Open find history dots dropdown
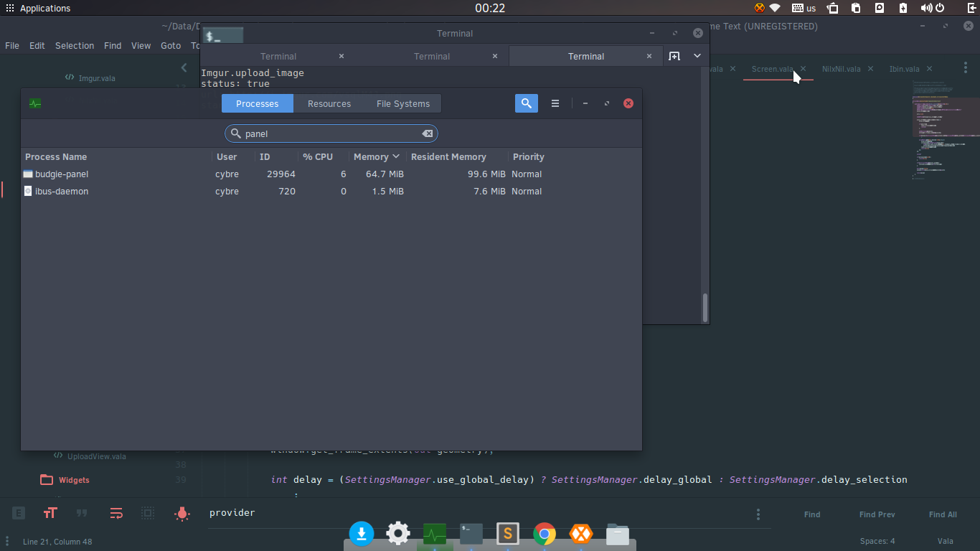Screen dimensions: 980x551 click(758, 514)
